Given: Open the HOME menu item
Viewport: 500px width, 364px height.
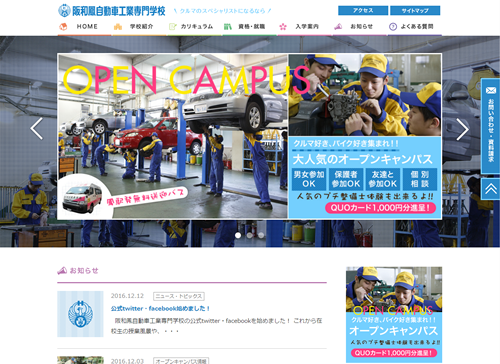Looking at the screenshot, I should click(84, 27).
